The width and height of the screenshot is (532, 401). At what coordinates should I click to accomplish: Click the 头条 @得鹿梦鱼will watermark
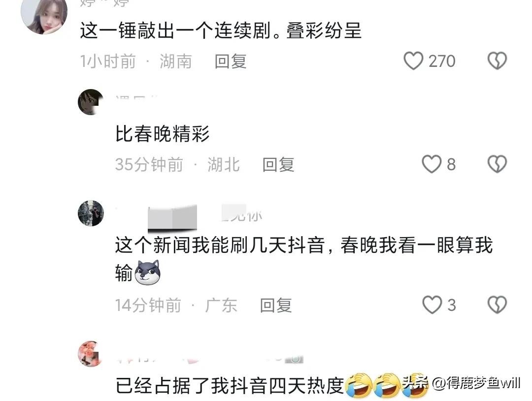(x=461, y=383)
